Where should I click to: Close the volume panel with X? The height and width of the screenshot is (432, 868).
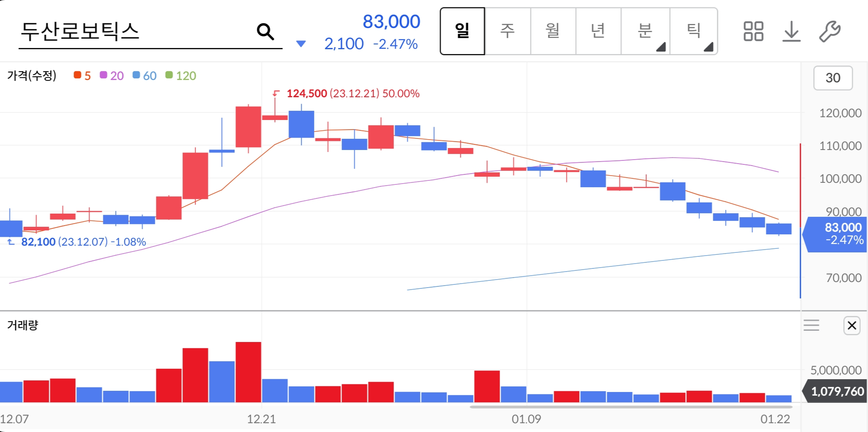(x=852, y=326)
